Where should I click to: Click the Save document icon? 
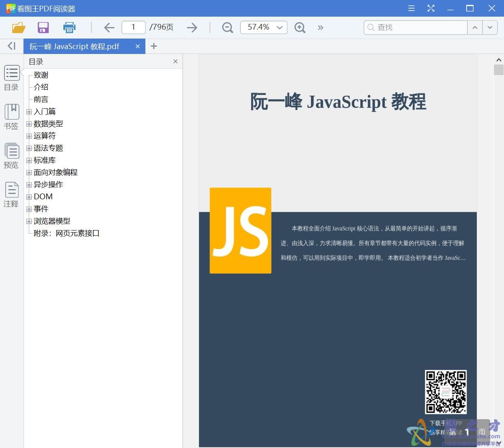(x=43, y=27)
